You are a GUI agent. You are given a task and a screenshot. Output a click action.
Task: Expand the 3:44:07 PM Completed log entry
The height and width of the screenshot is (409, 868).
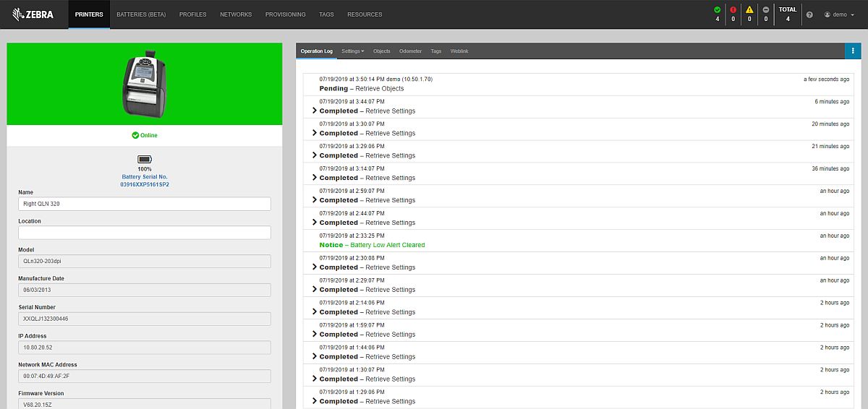click(x=315, y=111)
